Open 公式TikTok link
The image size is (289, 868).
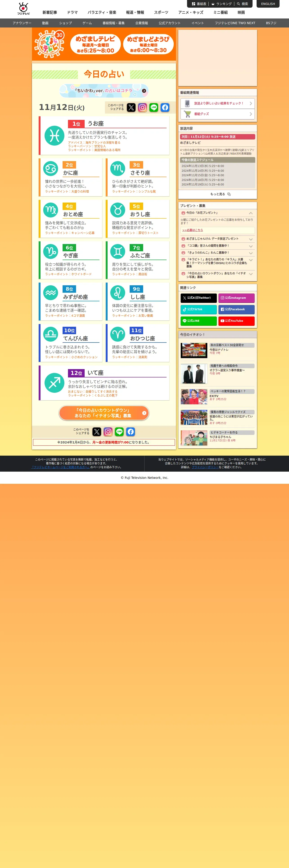tap(199, 309)
